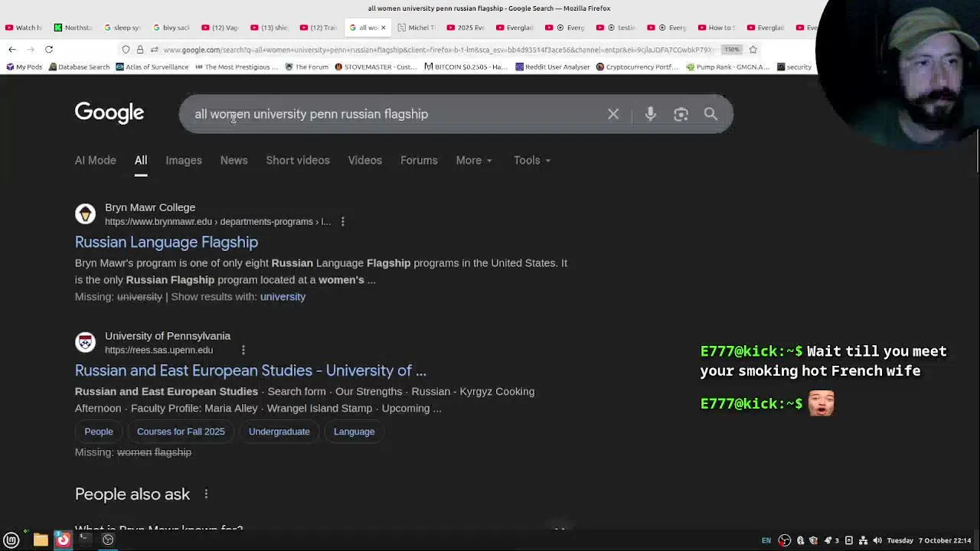
Task: Select the Images search tab
Action: click(184, 161)
